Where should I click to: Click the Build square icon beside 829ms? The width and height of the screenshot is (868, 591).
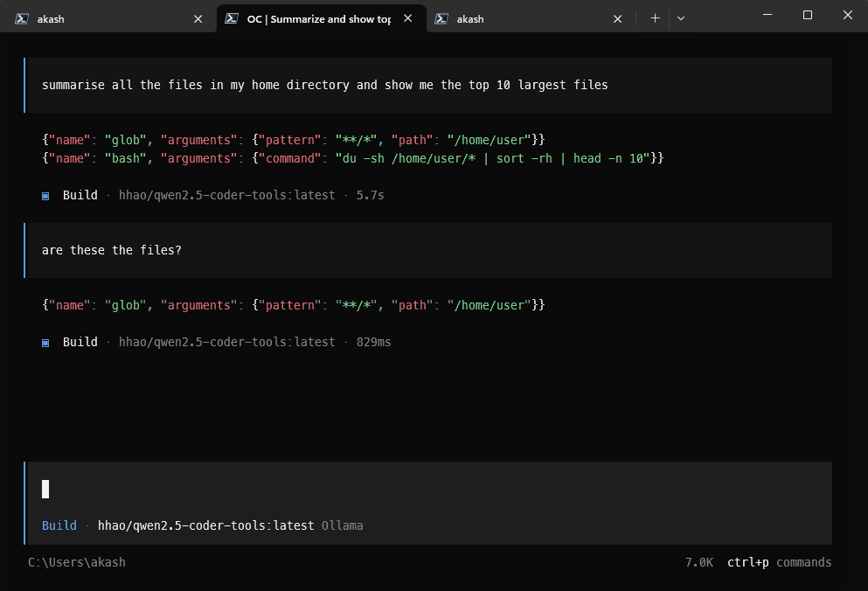[45, 343]
